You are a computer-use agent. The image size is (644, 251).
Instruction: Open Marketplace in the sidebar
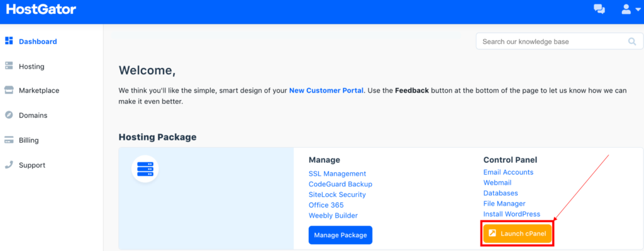[x=39, y=91]
